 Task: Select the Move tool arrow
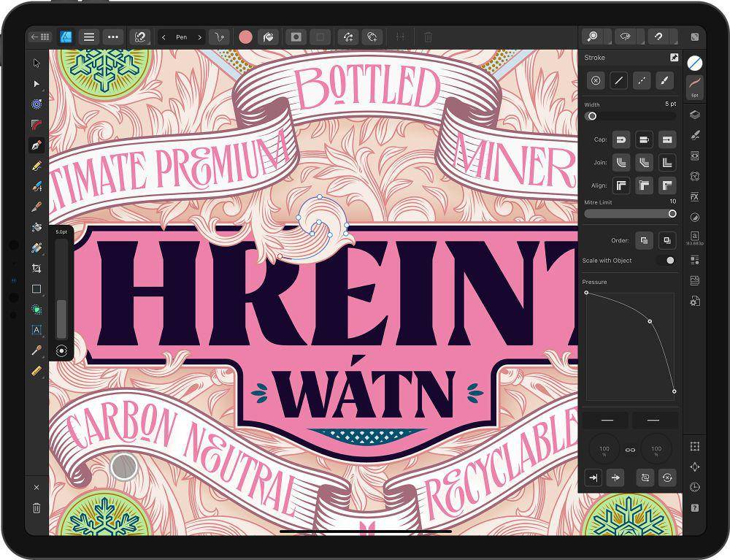click(36, 63)
